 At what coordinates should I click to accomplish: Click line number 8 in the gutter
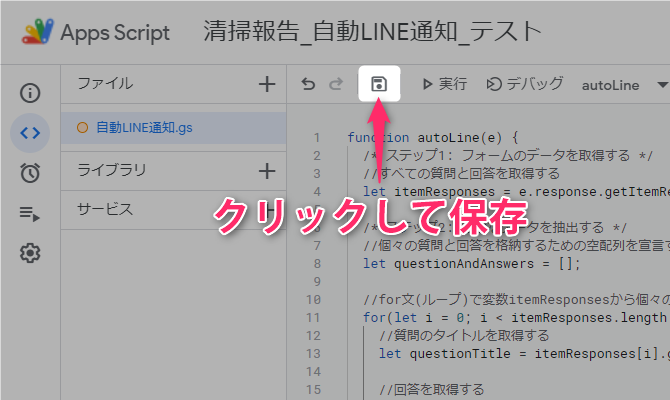point(317,264)
